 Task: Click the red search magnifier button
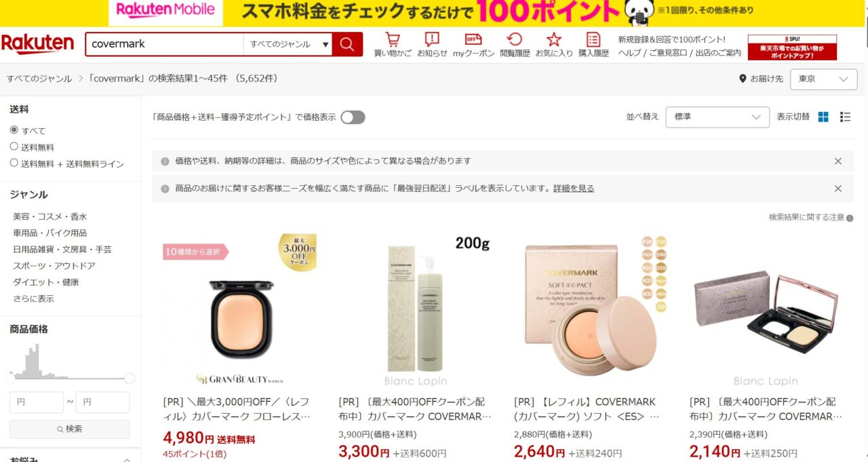point(347,44)
